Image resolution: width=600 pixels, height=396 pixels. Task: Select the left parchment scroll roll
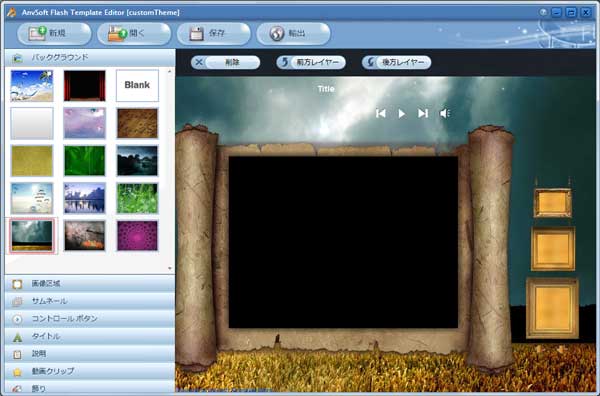tap(196, 248)
